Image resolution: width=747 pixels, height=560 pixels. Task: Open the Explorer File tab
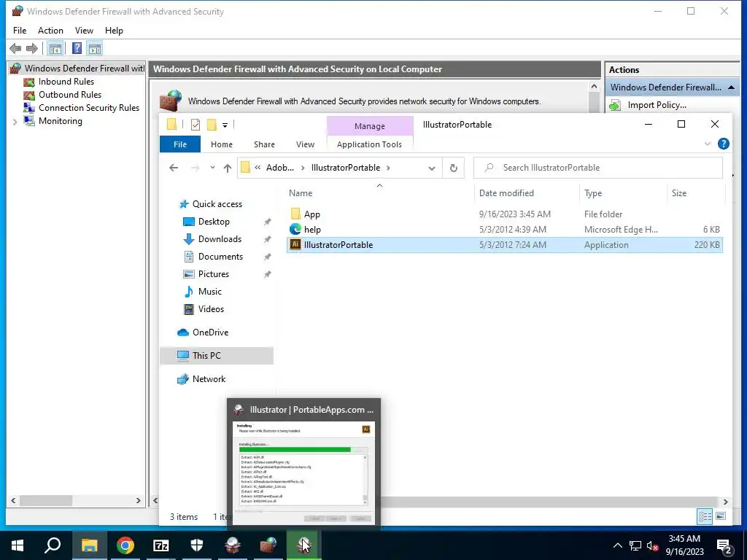pyautogui.click(x=180, y=144)
